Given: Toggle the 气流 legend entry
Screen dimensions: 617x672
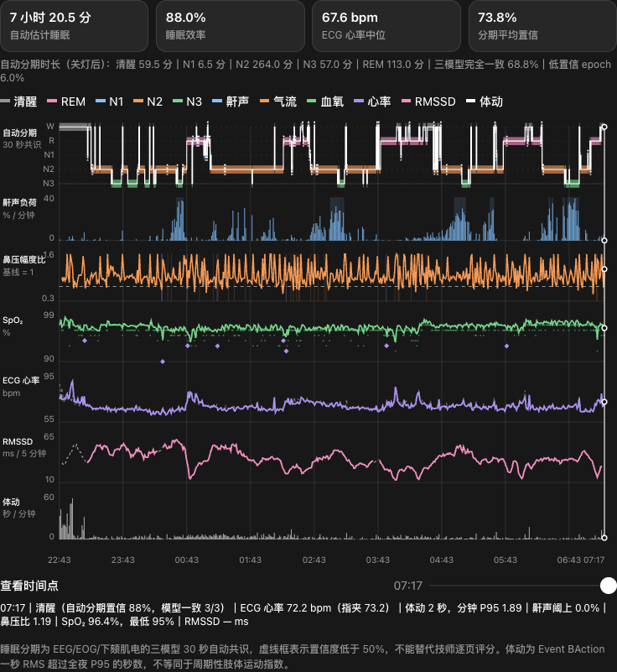Looking at the screenshot, I should point(278,102).
